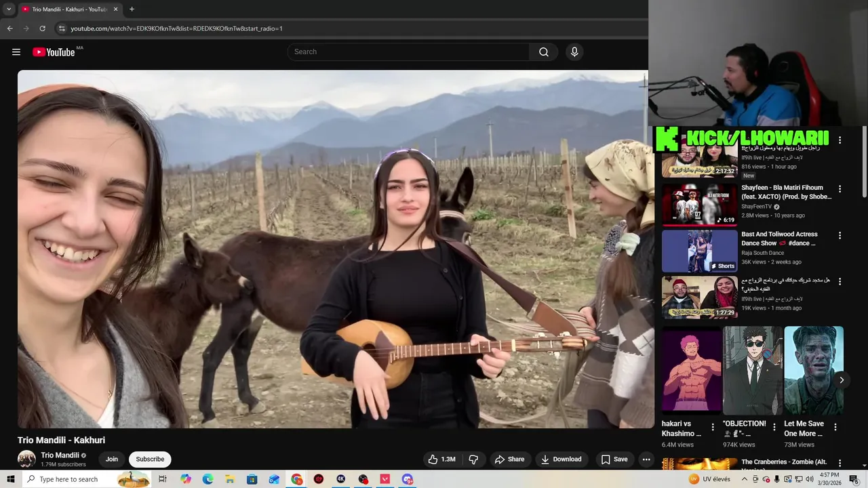
Task: Reload the page
Action: coord(42,28)
